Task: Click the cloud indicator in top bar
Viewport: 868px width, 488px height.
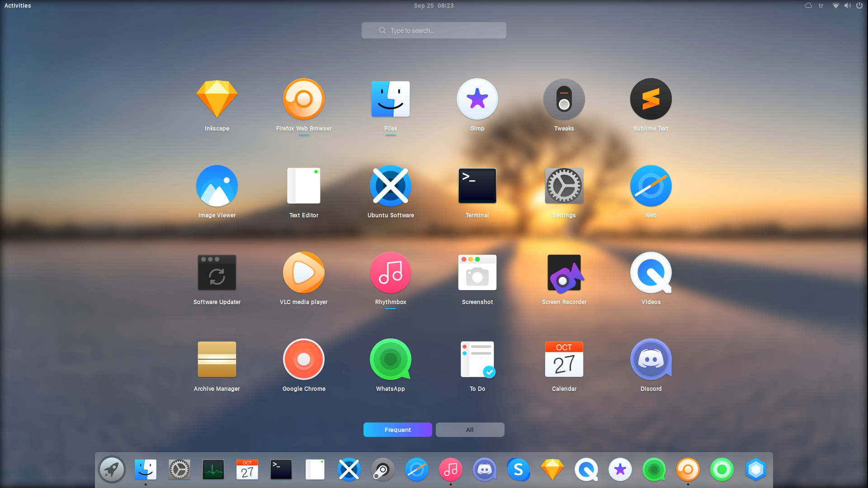Action: pos(808,5)
